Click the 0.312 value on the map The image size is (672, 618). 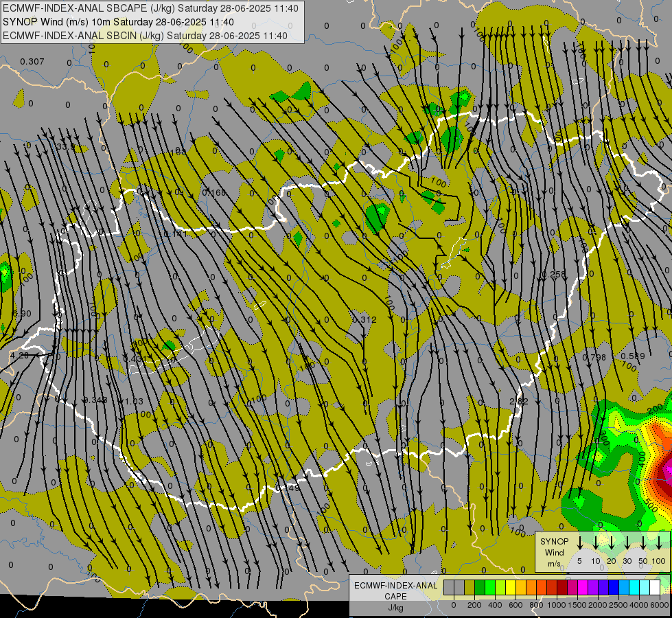click(364, 319)
